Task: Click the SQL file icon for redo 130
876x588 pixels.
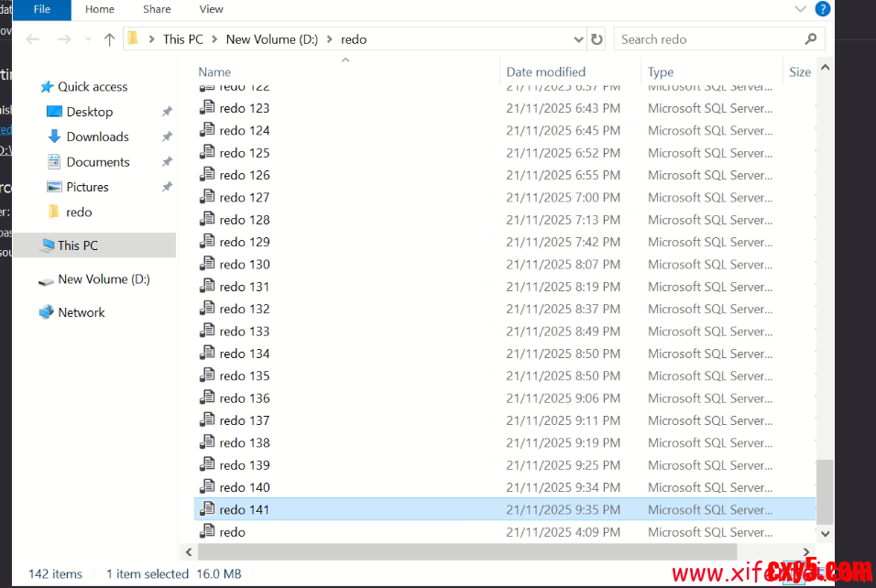Action: 207,265
